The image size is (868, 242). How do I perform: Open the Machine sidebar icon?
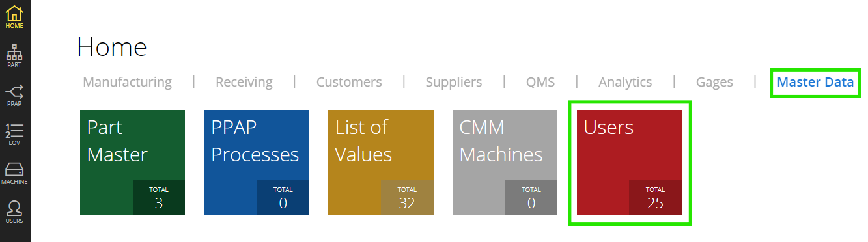click(14, 173)
